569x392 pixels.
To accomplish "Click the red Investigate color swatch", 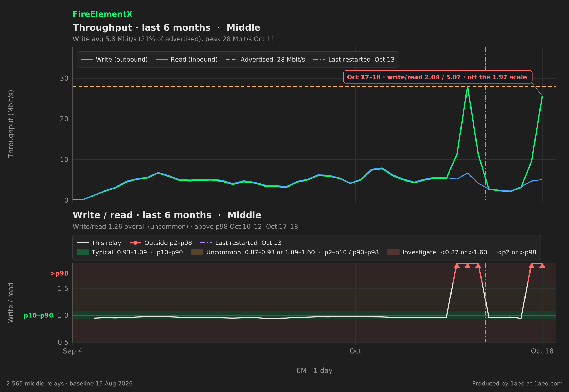I will click(393, 252).
